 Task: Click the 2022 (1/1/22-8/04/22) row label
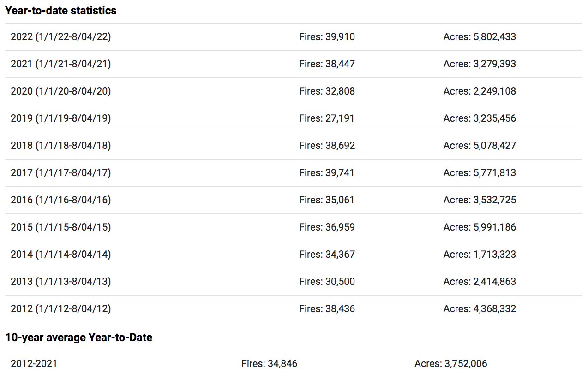pos(61,37)
